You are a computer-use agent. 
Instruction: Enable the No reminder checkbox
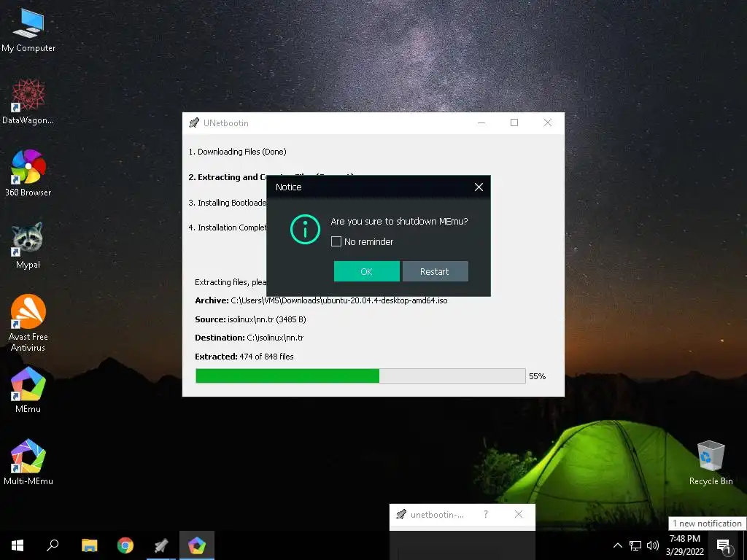[x=336, y=241]
